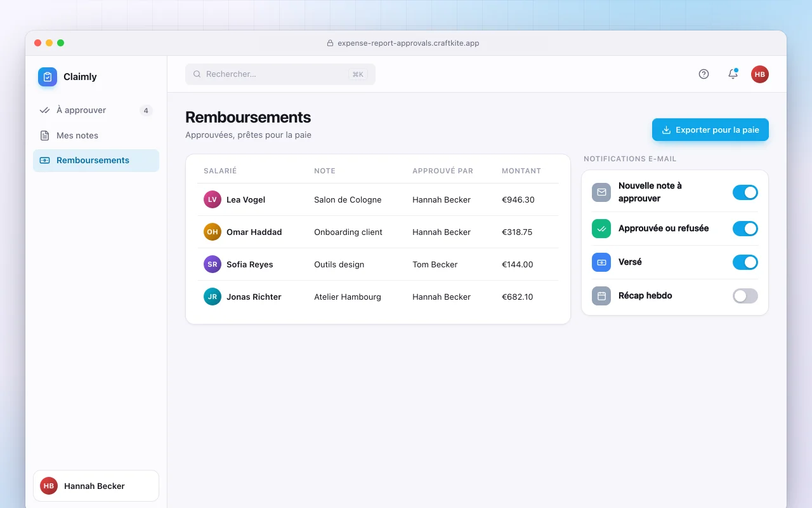Click the lock icon in the address bar
The width and height of the screenshot is (812, 508).
click(330, 43)
